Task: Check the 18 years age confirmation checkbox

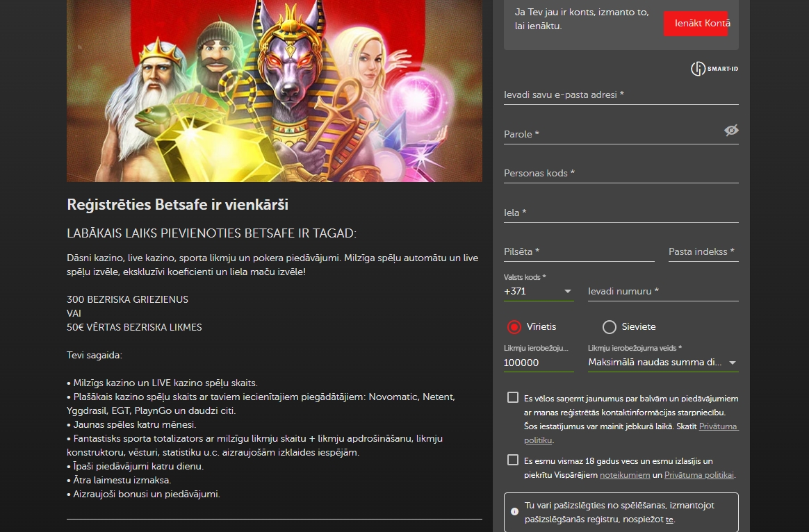Action: point(513,460)
